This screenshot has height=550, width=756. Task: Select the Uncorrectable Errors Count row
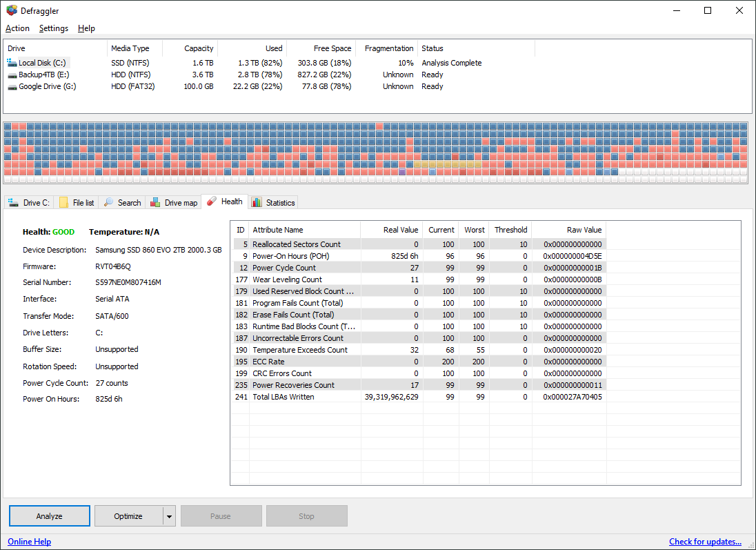(x=419, y=338)
